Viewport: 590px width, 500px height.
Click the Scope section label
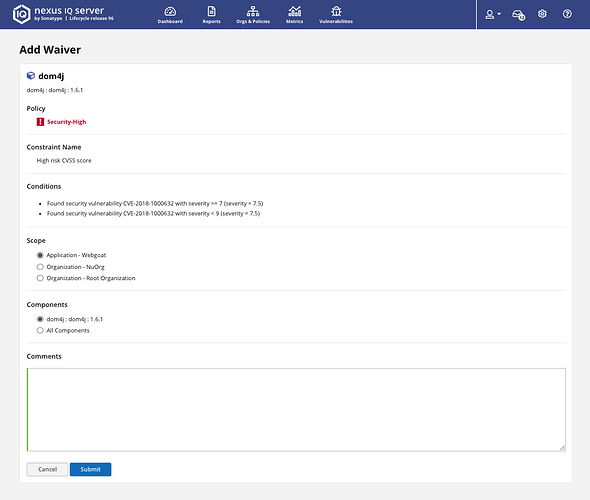pyautogui.click(x=36, y=240)
